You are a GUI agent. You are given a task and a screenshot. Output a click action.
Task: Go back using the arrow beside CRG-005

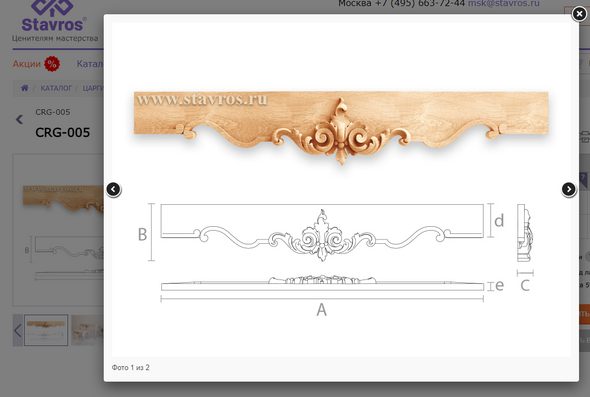click(x=19, y=120)
